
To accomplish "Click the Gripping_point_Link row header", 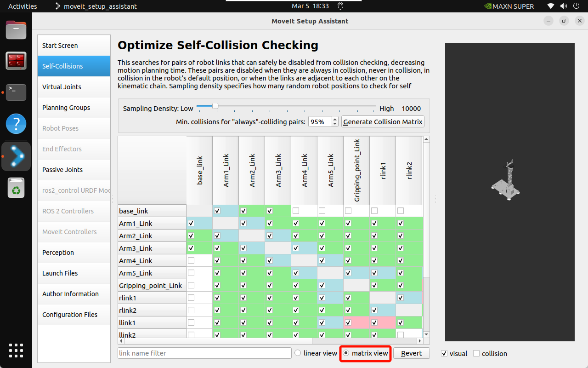I will point(152,285).
